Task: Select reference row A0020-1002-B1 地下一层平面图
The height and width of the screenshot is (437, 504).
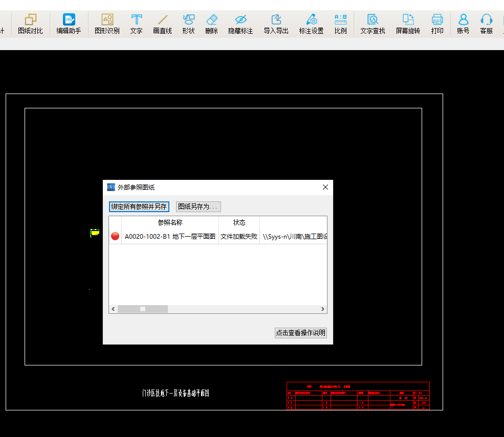Action: (218, 236)
